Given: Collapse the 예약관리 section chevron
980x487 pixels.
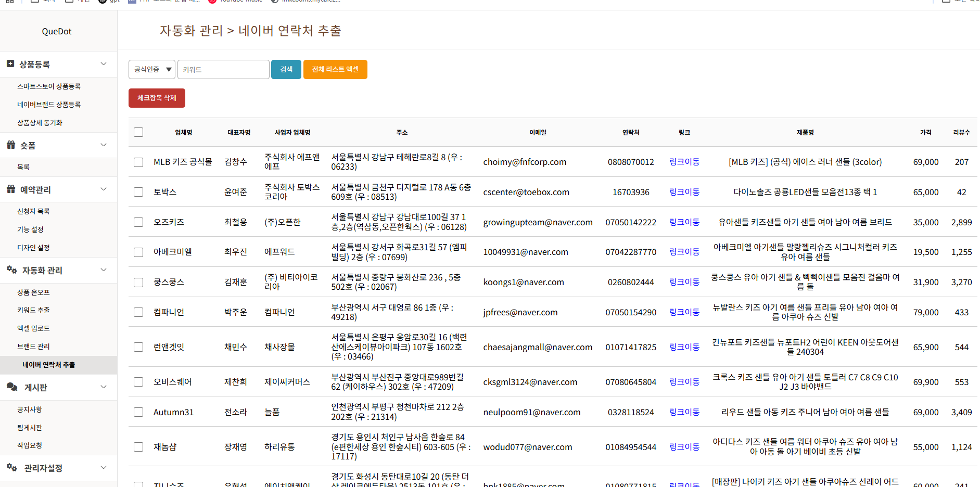Looking at the screenshot, I should tap(104, 189).
